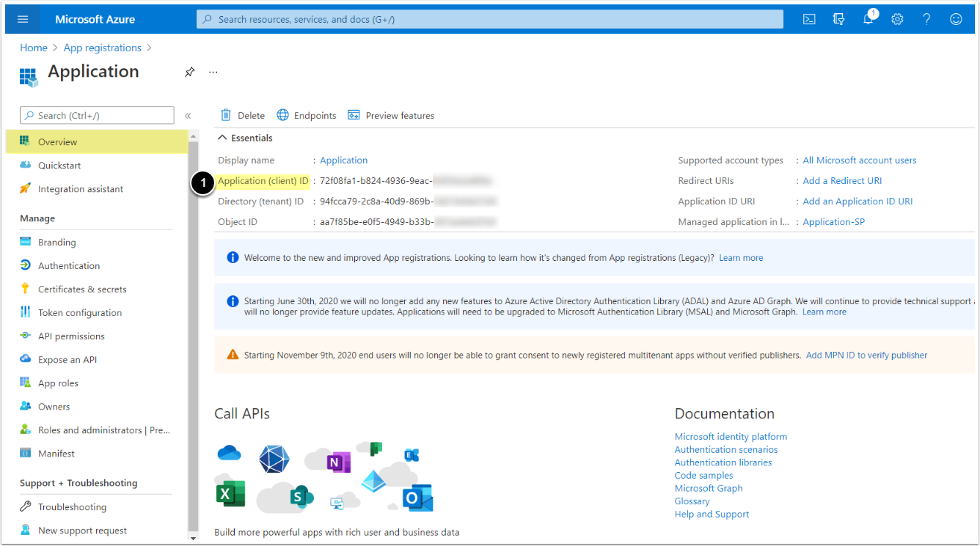The height and width of the screenshot is (546, 980).
Task: Open Directory and subscription filter icon
Action: pyautogui.click(x=839, y=20)
